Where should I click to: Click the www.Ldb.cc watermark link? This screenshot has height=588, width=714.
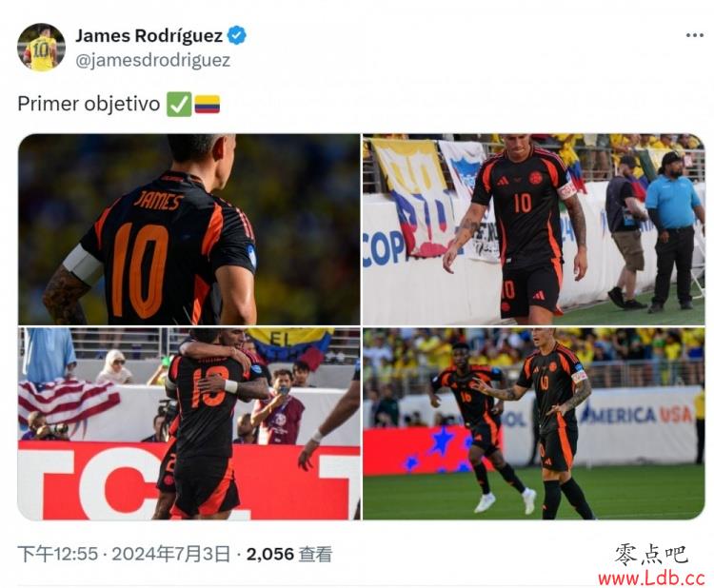[651, 578]
